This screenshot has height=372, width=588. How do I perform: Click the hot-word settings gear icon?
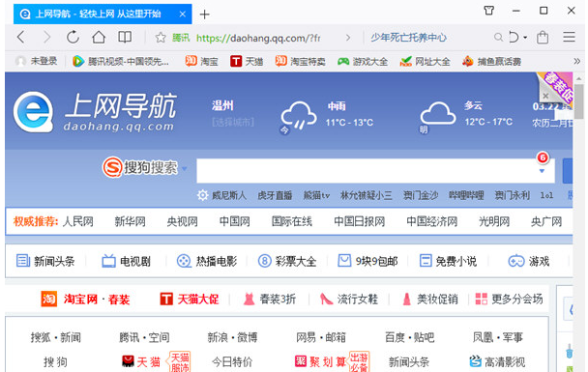[202, 195]
